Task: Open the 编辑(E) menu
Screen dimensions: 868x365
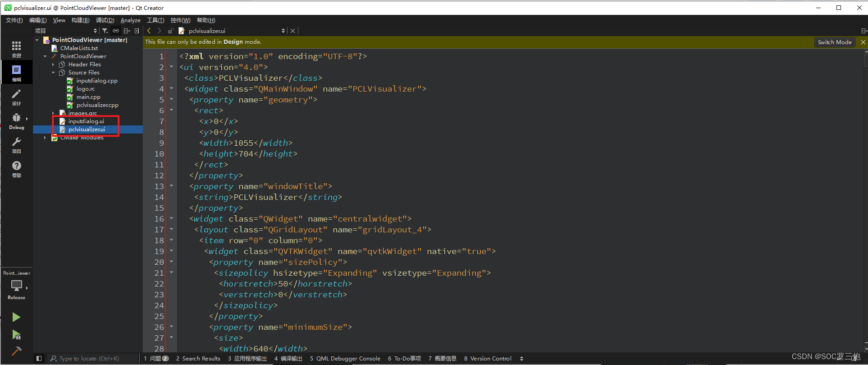Action: click(x=38, y=20)
